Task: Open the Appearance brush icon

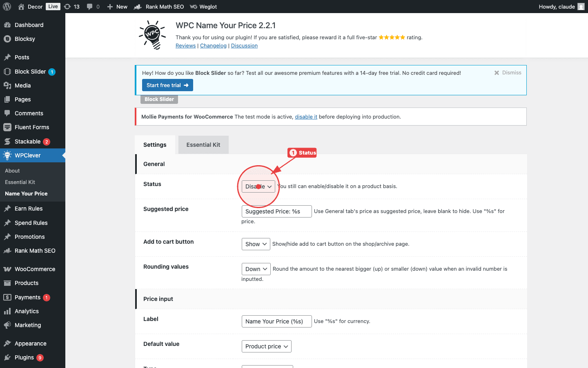Action: 7,343
